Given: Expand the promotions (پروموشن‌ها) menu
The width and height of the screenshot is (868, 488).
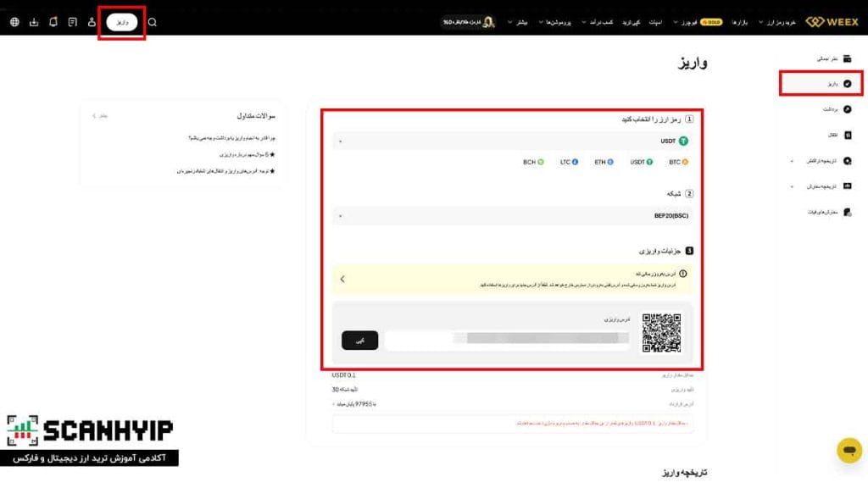Looking at the screenshot, I should [x=554, y=23].
